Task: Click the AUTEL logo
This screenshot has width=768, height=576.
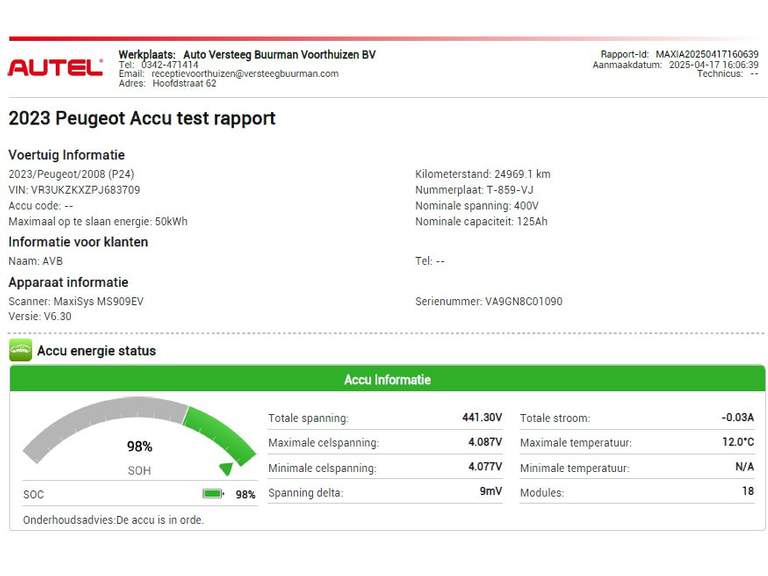Action: click(x=55, y=68)
